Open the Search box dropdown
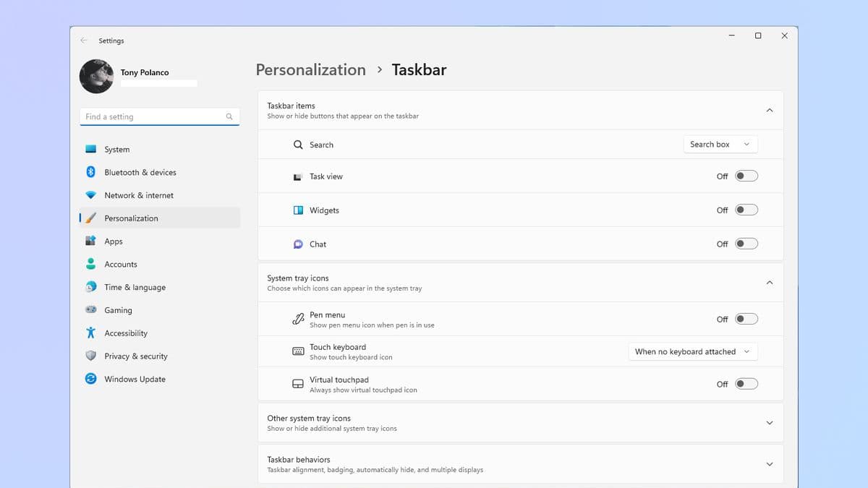 tap(720, 145)
